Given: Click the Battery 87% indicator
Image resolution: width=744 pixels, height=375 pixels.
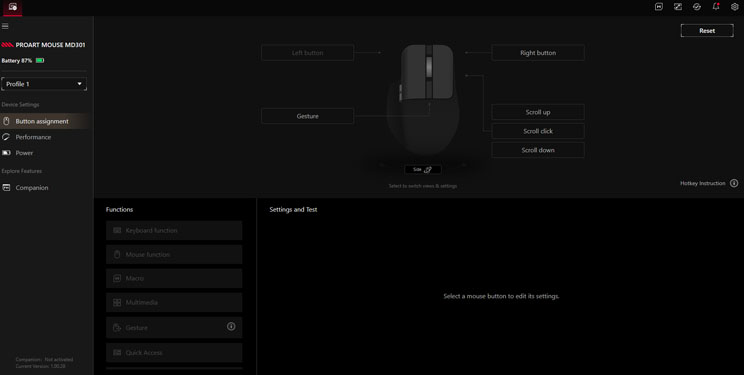Looking at the screenshot, I should click(x=23, y=61).
